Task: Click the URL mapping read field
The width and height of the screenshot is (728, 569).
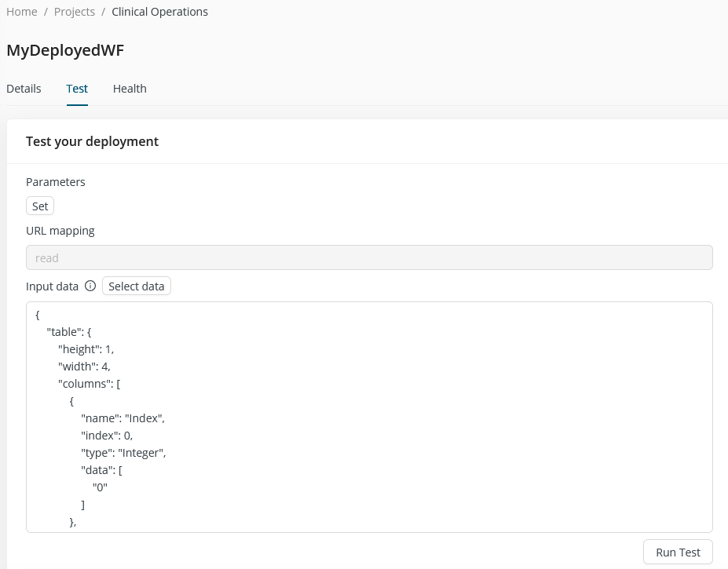Action: (369, 257)
